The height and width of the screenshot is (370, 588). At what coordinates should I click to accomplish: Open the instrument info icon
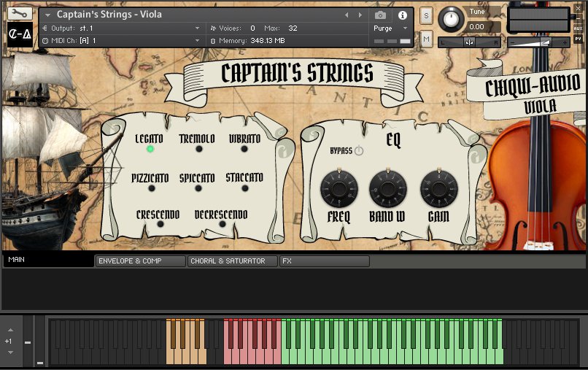[402, 15]
